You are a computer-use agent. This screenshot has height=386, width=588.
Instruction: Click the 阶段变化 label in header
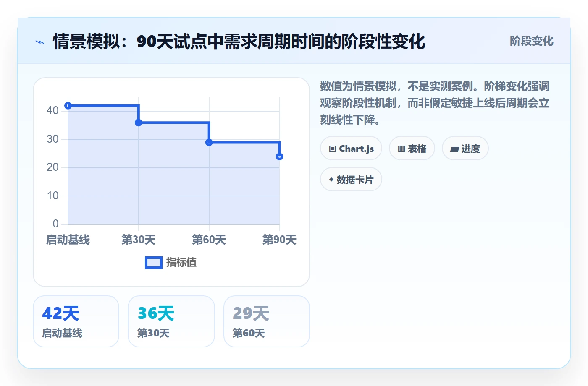tap(531, 41)
